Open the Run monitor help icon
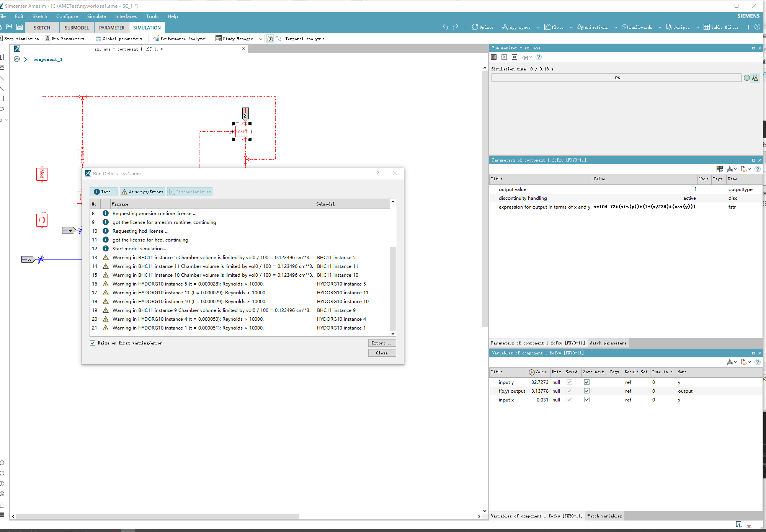The height and width of the screenshot is (532, 766). pos(539,57)
